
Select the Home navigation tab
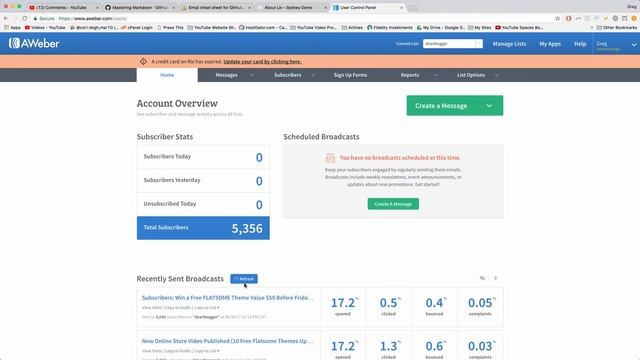click(x=167, y=75)
